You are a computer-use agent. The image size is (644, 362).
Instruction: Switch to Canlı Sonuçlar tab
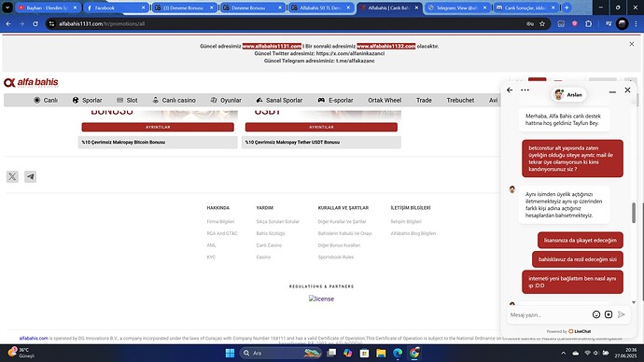click(x=525, y=7)
